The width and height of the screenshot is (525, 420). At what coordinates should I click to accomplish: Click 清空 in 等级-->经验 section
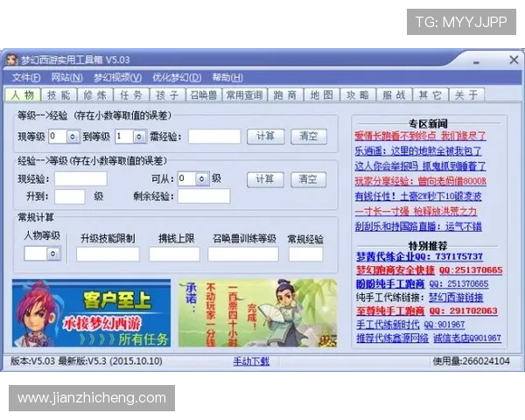309,136
